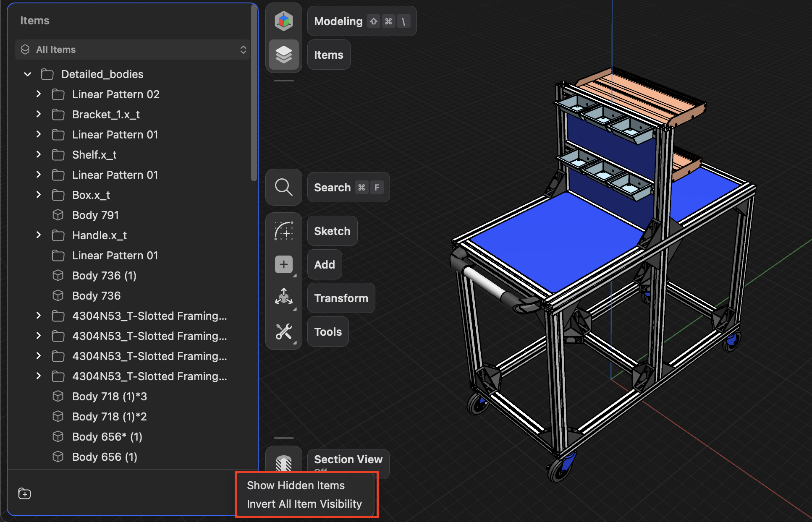Click the Section View label button
812x522 pixels.
(348, 460)
